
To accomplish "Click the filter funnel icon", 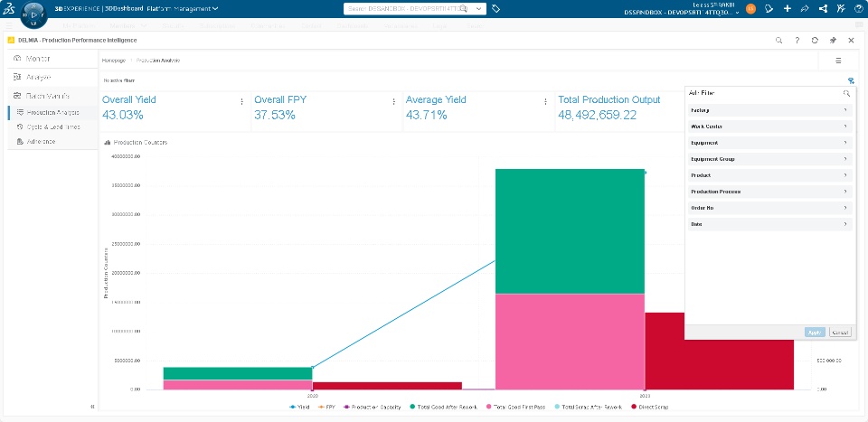I will [851, 80].
